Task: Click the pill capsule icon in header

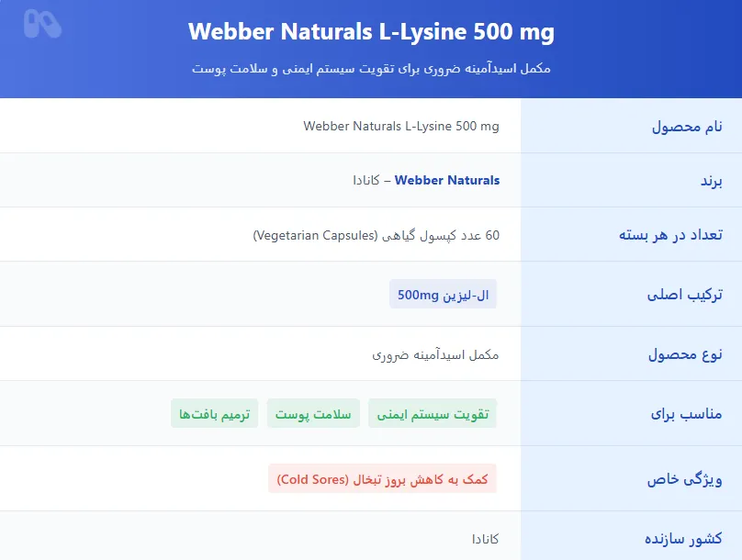Action: pos(42,24)
